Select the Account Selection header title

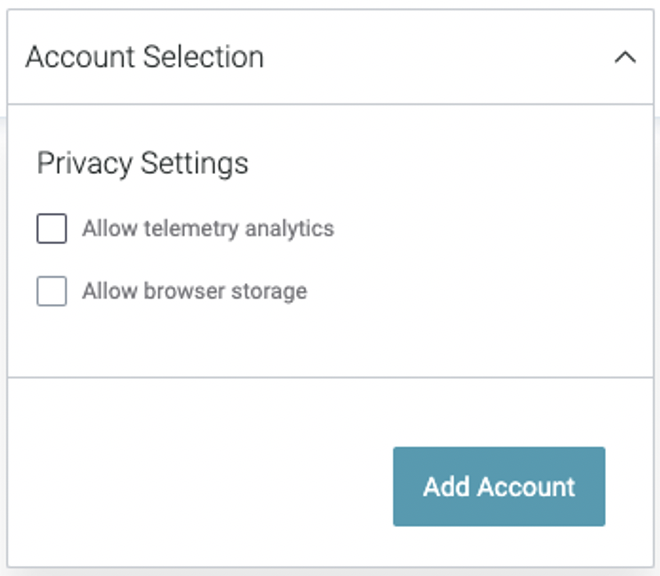click(144, 57)
